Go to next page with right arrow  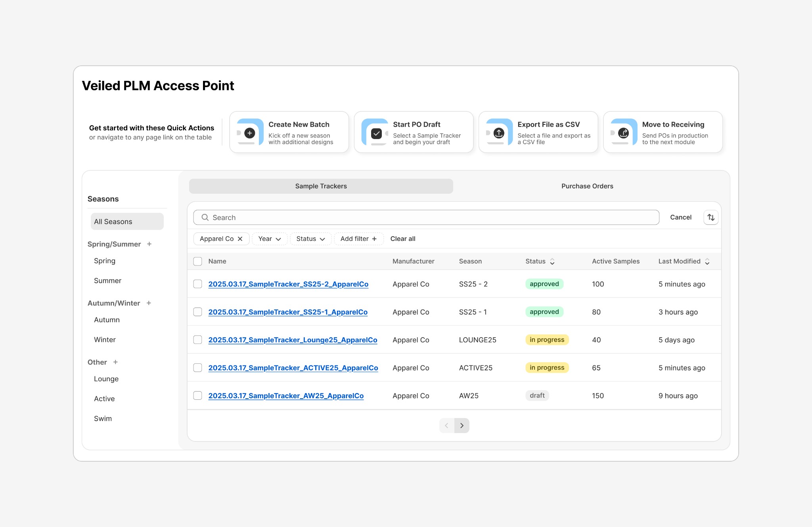(x=462, y=426)
